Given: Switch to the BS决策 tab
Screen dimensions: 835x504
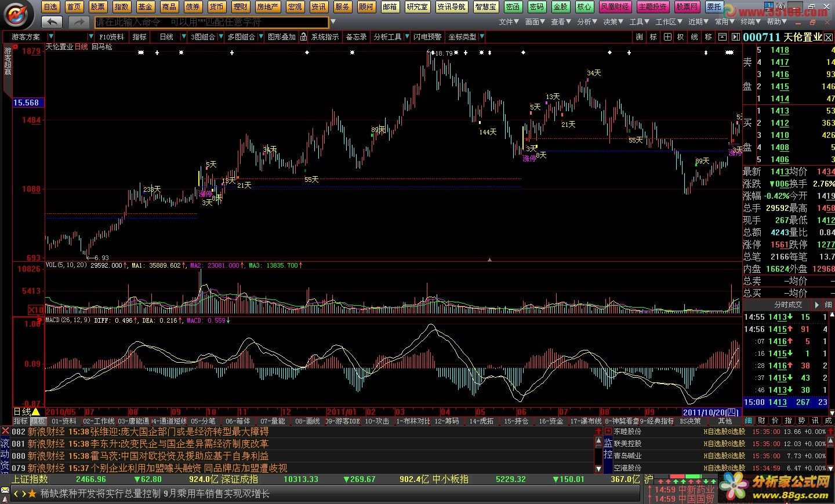Looking at the screenshot, I should click(690, 421).
